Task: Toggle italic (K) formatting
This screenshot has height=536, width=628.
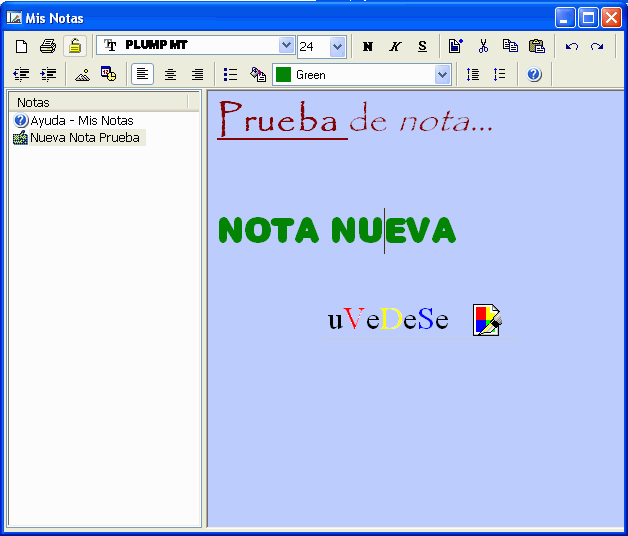Action: coord(395,47)
